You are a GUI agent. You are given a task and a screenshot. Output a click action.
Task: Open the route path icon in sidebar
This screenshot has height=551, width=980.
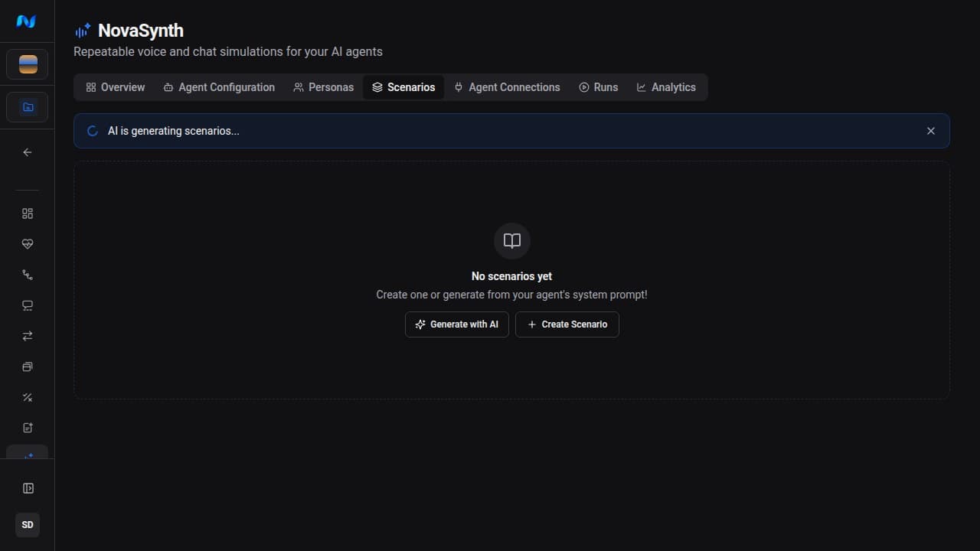28,275
